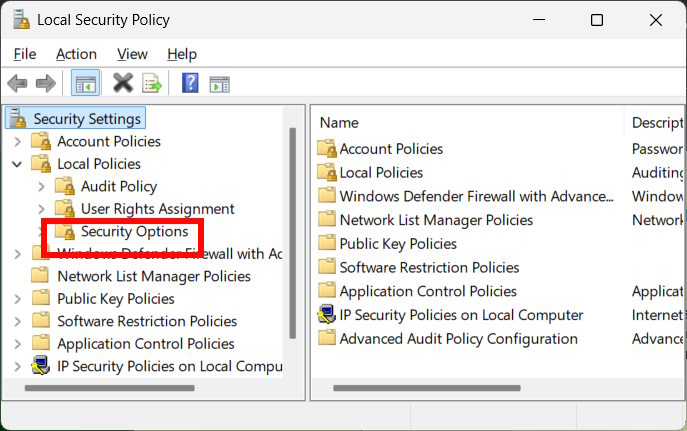Screen dimensions: 687x431
Task: Open the File menu
Action: click(x=25, y=54)
